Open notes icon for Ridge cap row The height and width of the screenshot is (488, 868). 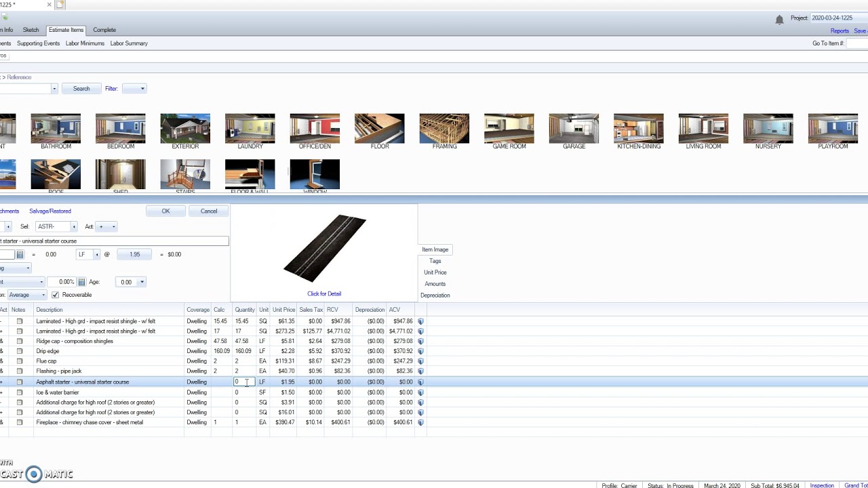20,341
